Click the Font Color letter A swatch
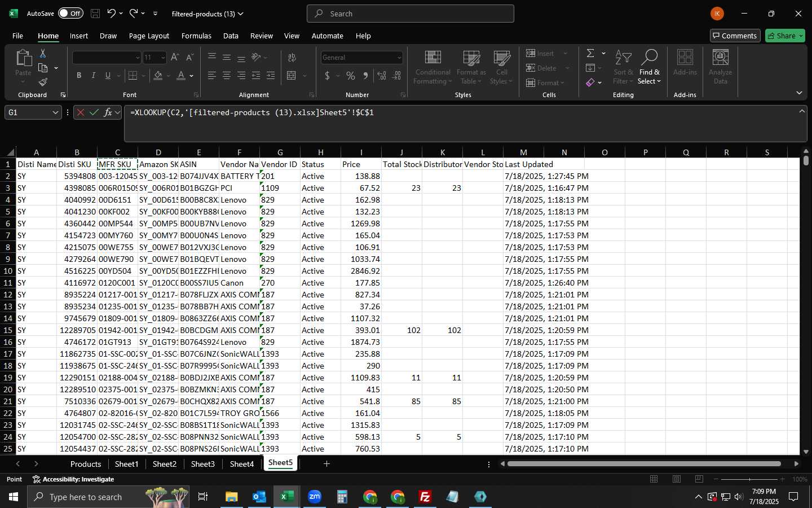812x508 pixels. pos(180,75)
